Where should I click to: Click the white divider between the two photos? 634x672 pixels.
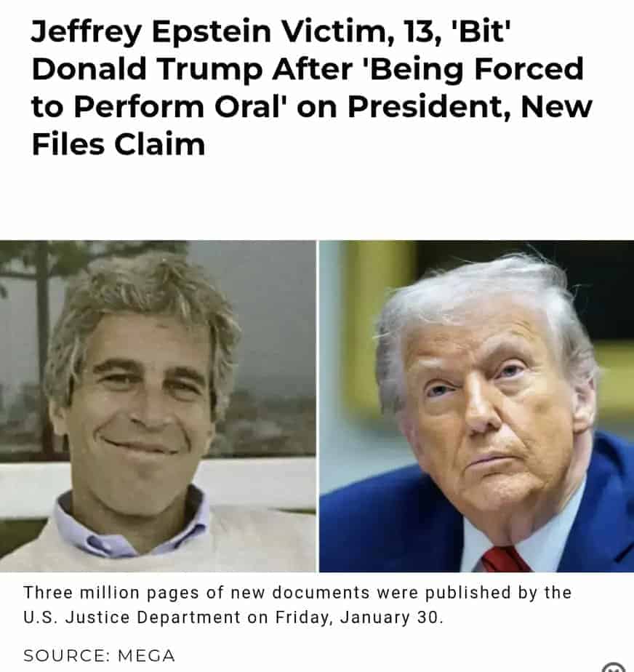[318, 407]
